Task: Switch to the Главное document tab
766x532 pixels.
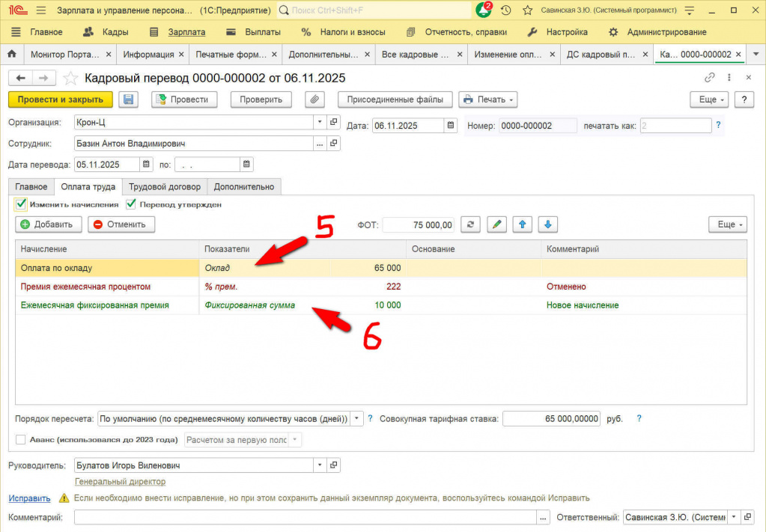Action: [x=31, y=186]
